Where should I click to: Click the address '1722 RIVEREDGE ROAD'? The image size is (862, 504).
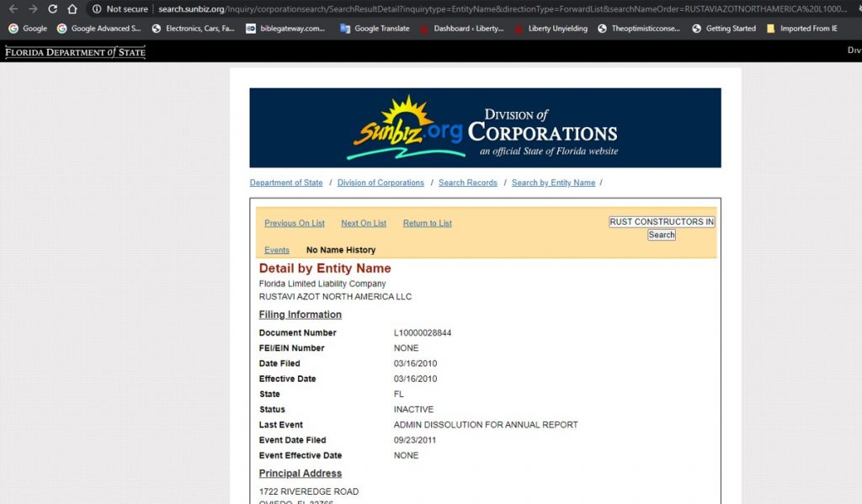[309, 491]
